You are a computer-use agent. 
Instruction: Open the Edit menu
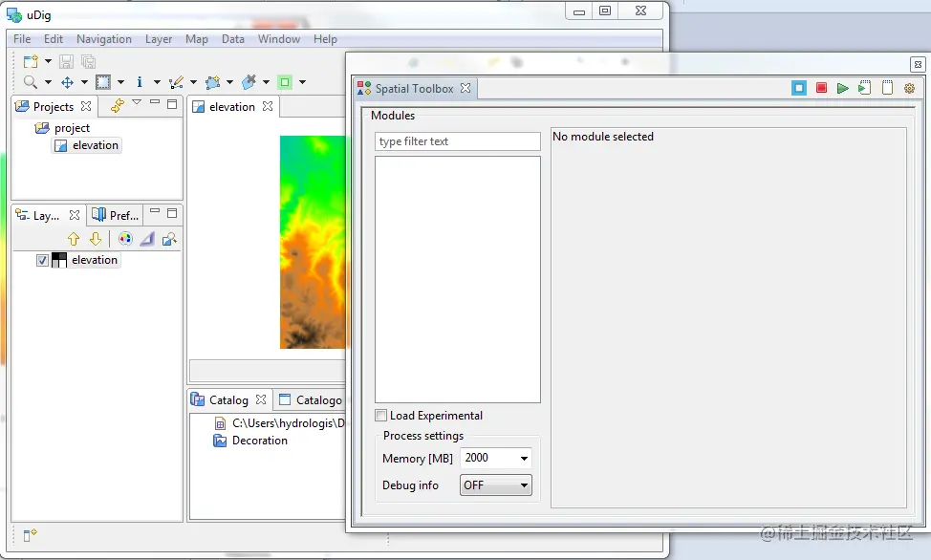pos(54,39)
